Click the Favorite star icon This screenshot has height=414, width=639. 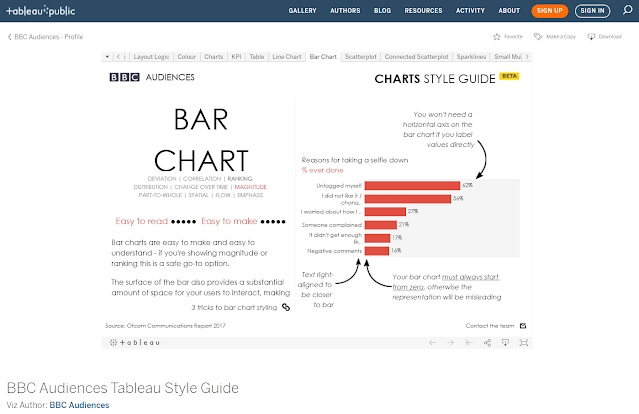496,37
